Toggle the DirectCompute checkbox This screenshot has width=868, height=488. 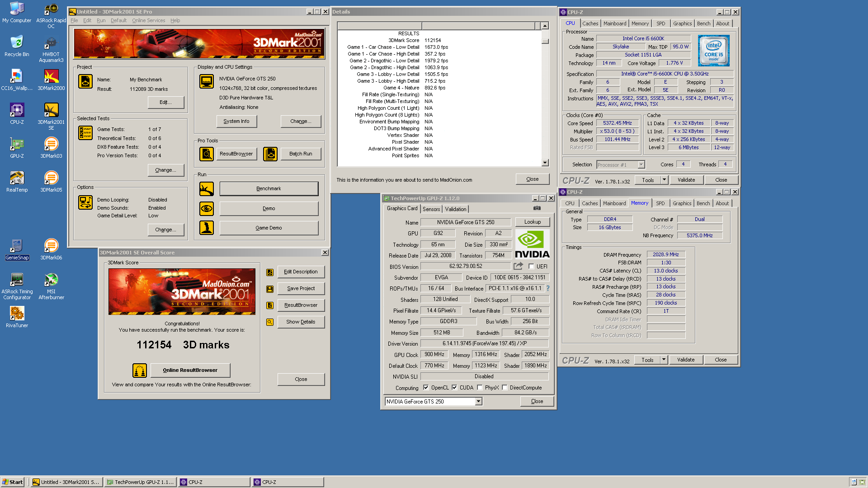click(505, 388)
